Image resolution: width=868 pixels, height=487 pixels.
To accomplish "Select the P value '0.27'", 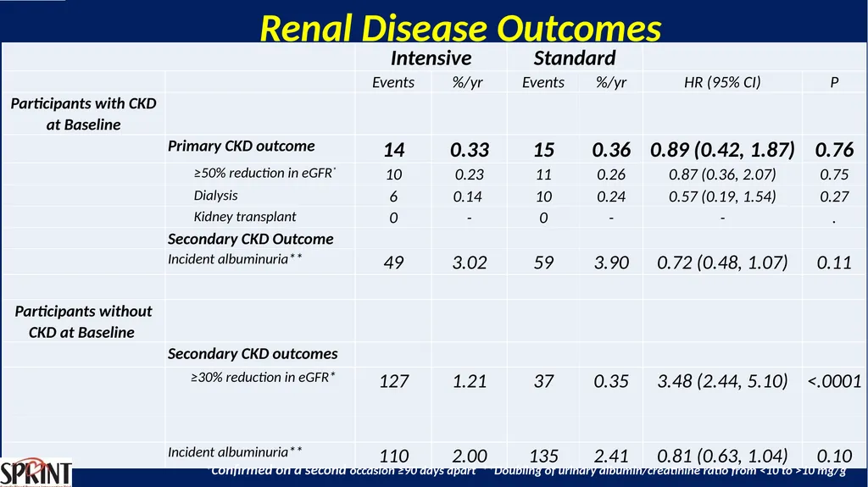I will pos(834,197).
